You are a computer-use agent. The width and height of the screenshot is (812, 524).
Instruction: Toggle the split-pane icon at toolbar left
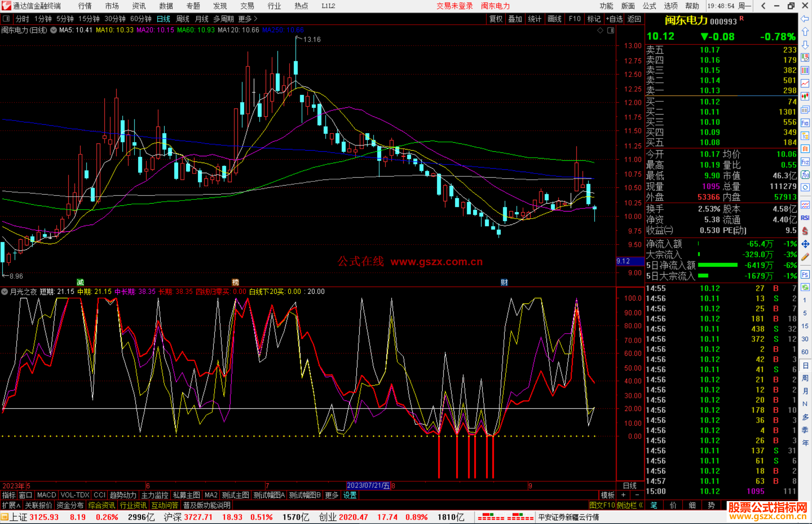tap(6, 18)
